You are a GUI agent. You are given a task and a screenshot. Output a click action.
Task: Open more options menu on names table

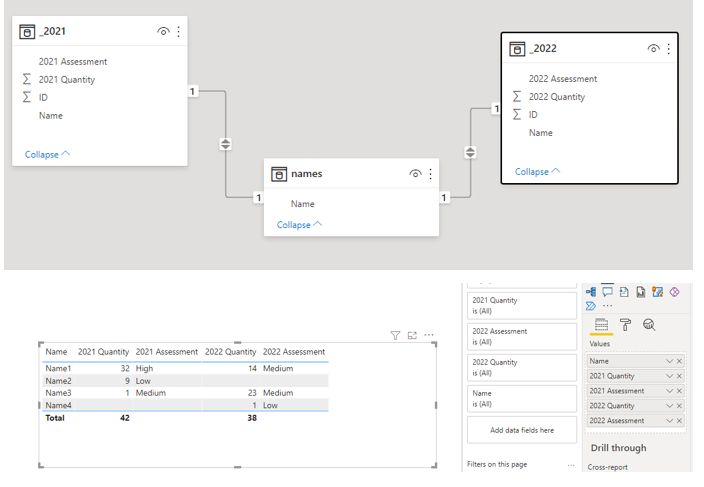(430, 174)
